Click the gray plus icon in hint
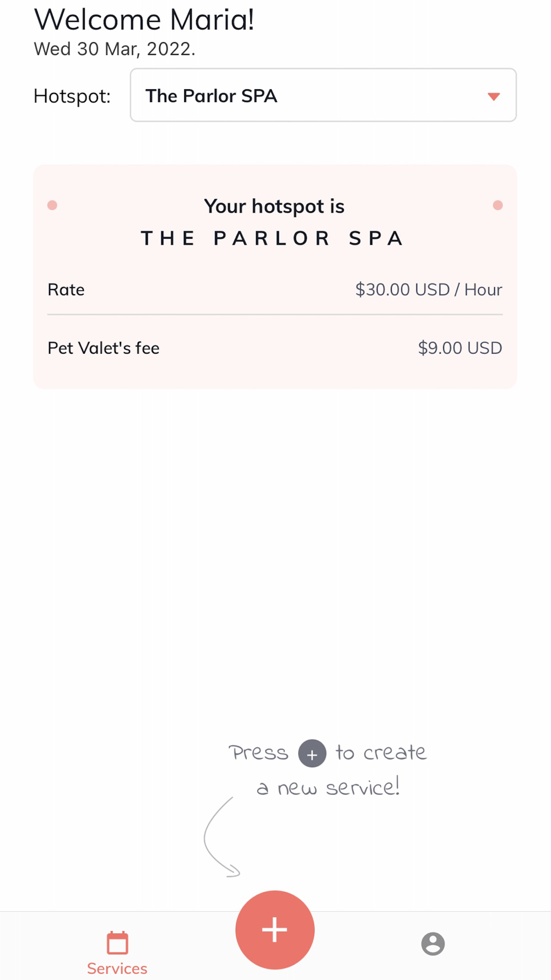Viewport: 551px width, 980px height. (312, 753)
